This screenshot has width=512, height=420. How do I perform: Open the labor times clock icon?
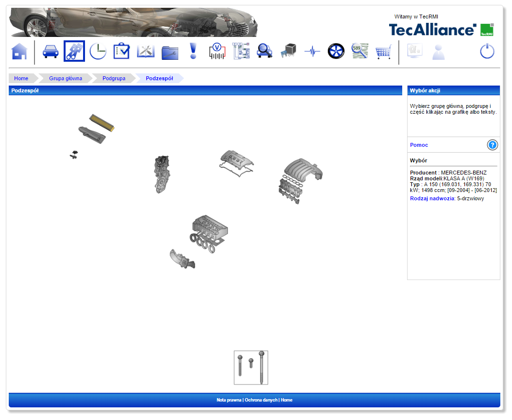coord(98,51)
